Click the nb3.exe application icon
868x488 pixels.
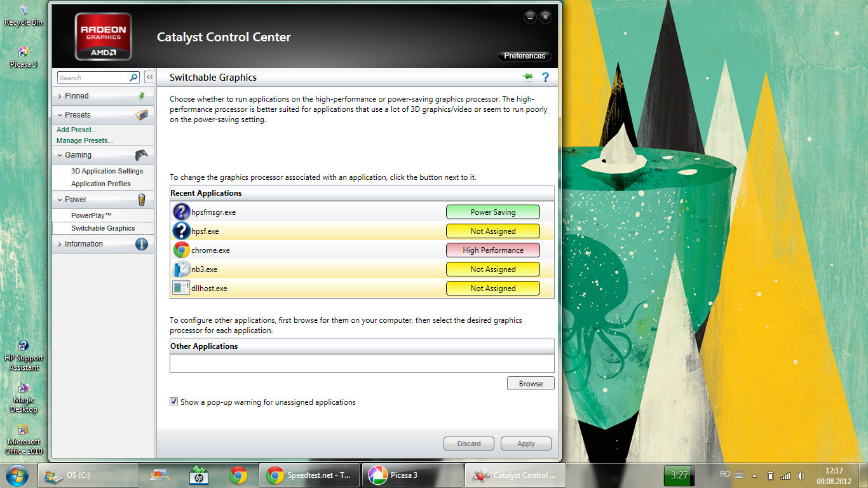pyautogui.click(x=181, y=269)
